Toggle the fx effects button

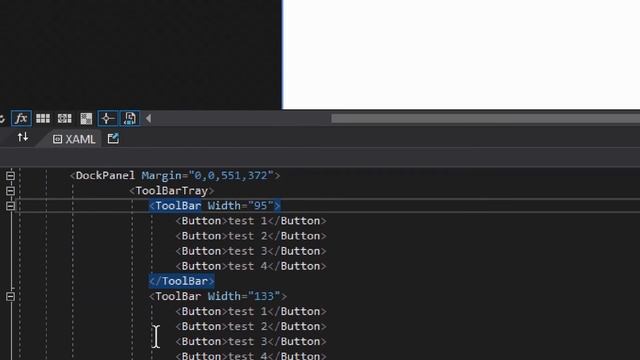click(21, 118)
